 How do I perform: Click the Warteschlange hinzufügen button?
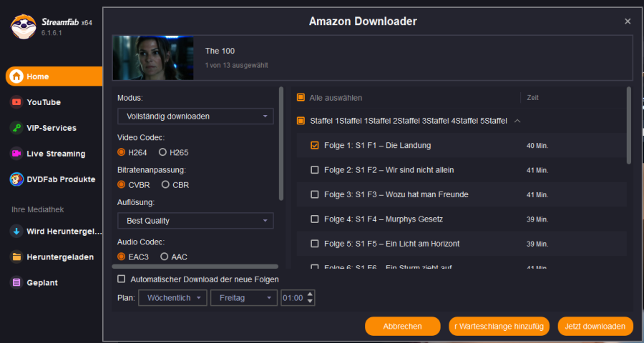(x=499, y=327)
